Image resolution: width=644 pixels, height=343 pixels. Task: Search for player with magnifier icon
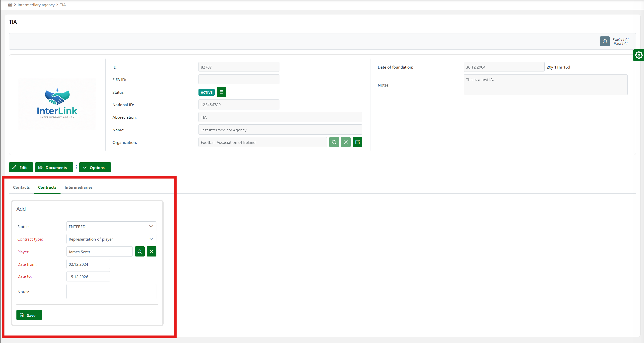139,252
